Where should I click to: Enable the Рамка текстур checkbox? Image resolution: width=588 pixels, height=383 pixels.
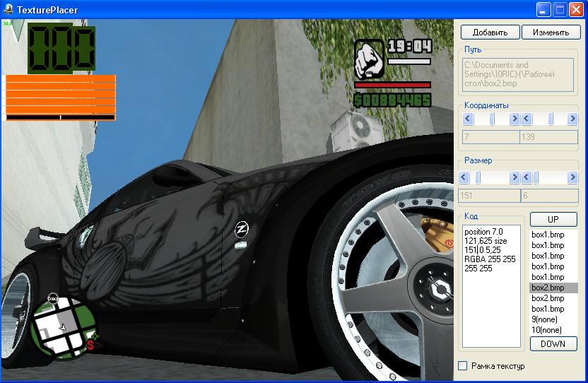coord(463,366)
